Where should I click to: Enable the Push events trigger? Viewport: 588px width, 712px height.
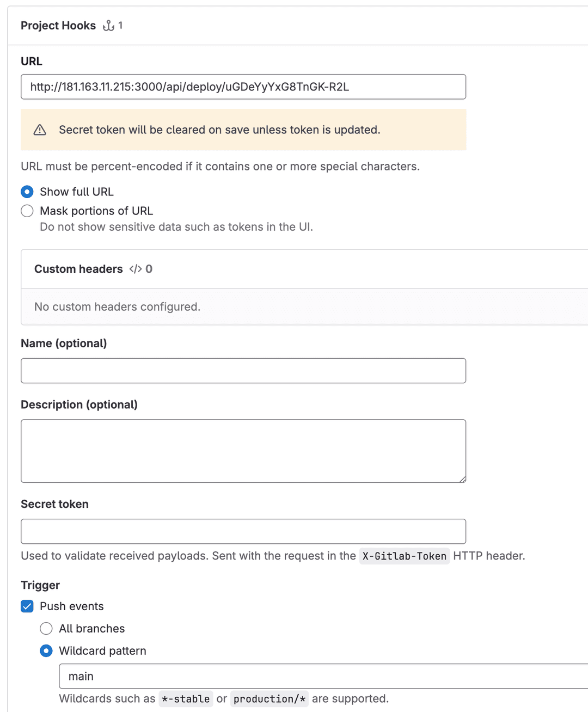pos(27,606)
